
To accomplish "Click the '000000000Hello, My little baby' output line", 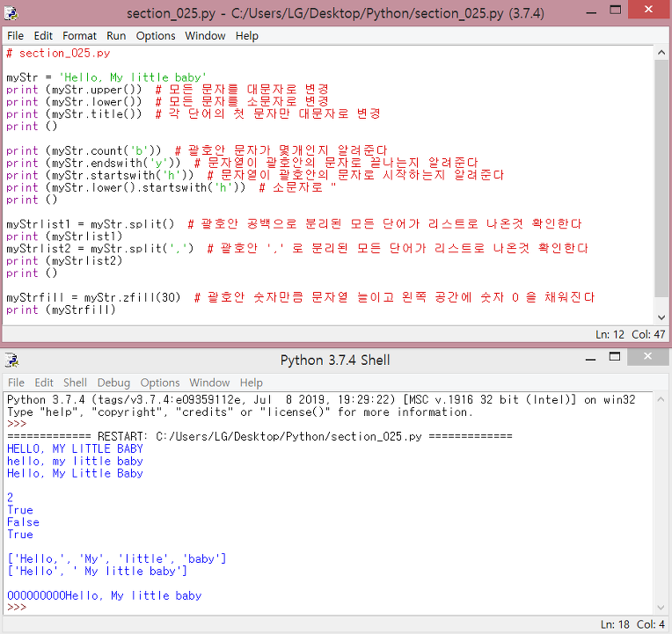I will tap(104, 596).
